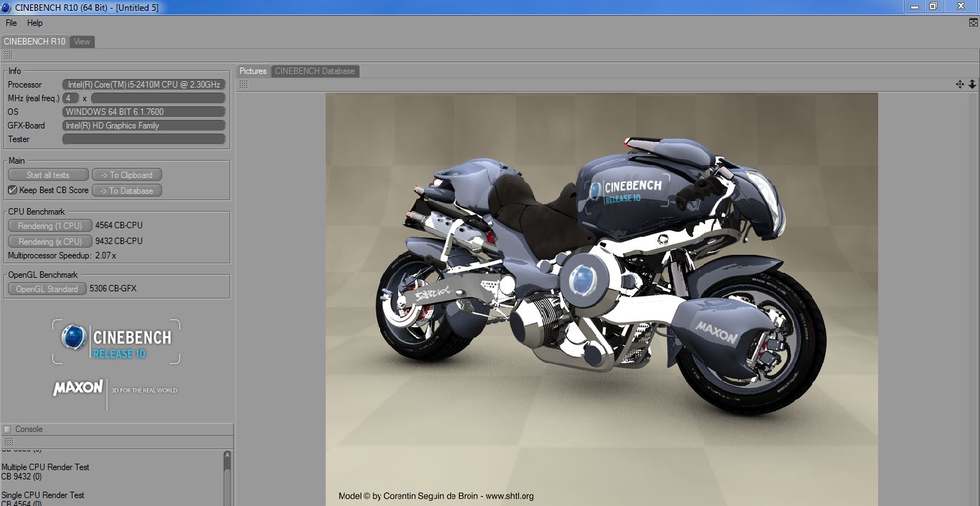Click the CINEBENCH app icon in title bar
Screen dimensions: 980x506
pyautogui.click(x=6, y=7)
